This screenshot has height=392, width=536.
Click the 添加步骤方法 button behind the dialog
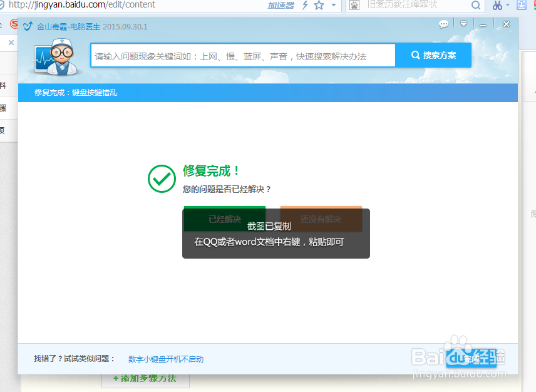[145, 378]
